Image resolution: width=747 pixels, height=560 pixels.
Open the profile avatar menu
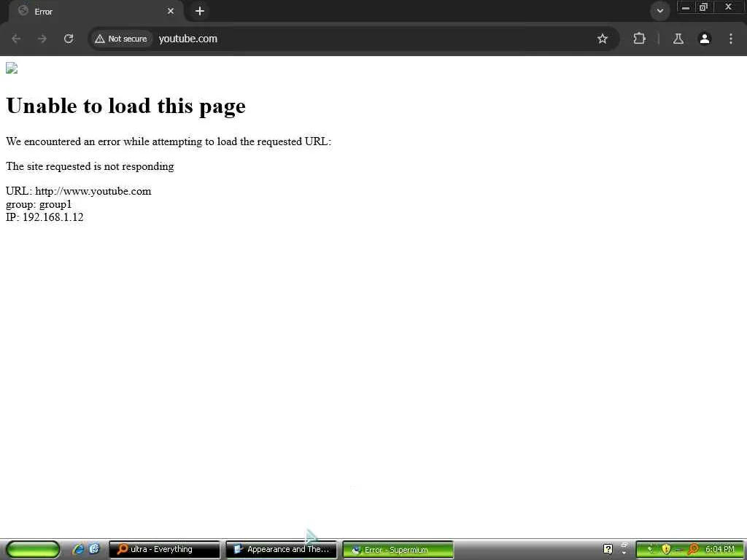[x=705, y=39]
